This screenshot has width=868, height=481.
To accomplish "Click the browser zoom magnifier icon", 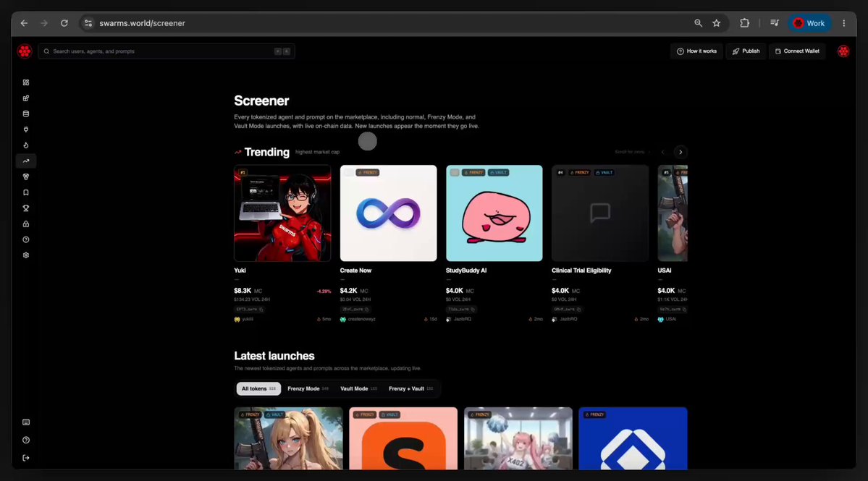I will [698, 23].
